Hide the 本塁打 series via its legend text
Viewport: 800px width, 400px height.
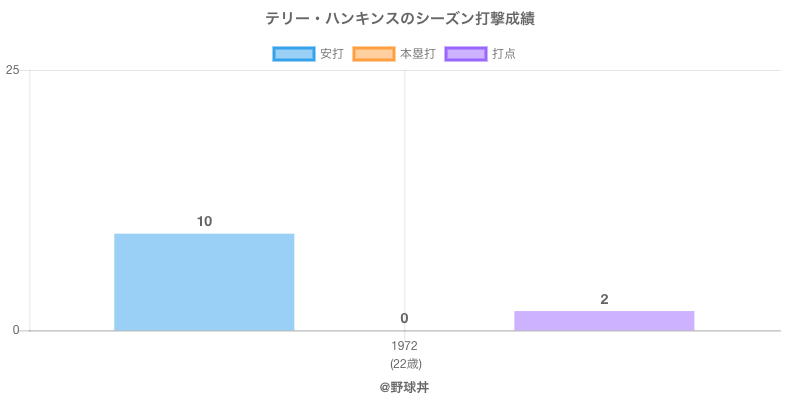417,54
